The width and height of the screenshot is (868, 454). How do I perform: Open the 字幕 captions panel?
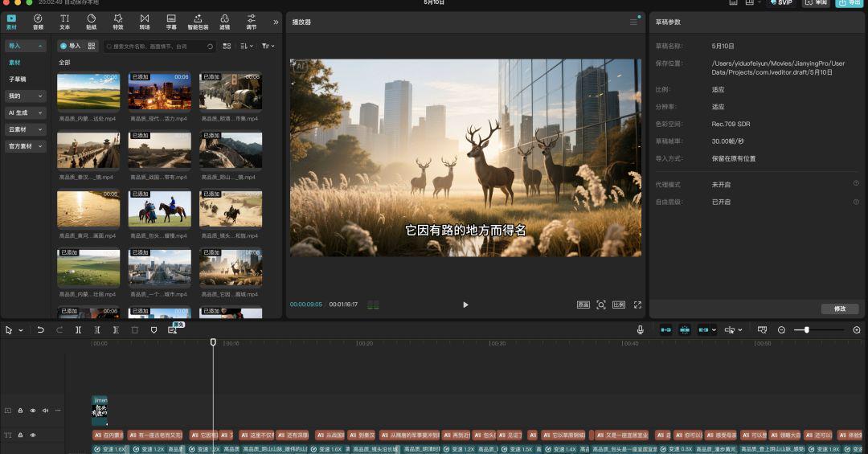[171, 22]
